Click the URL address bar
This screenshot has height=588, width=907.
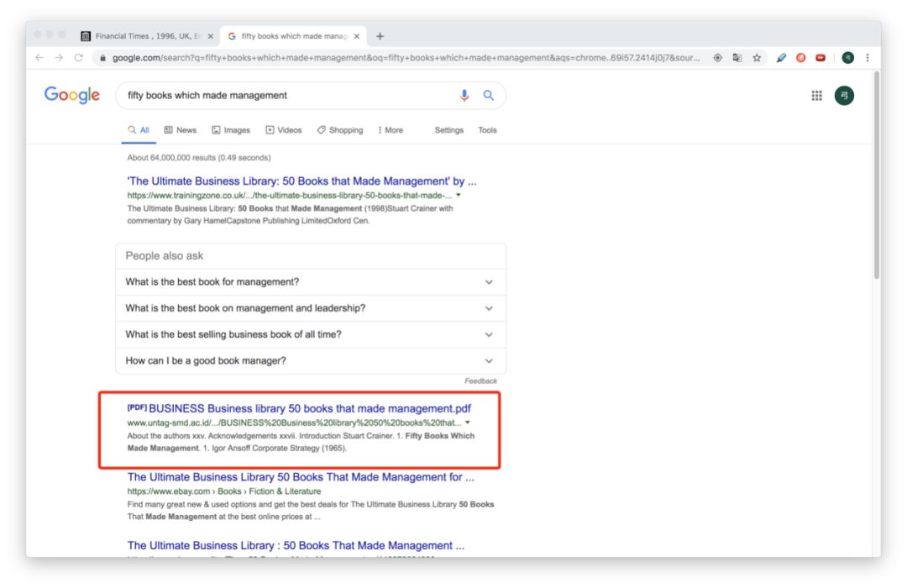[x=405, y=58]
